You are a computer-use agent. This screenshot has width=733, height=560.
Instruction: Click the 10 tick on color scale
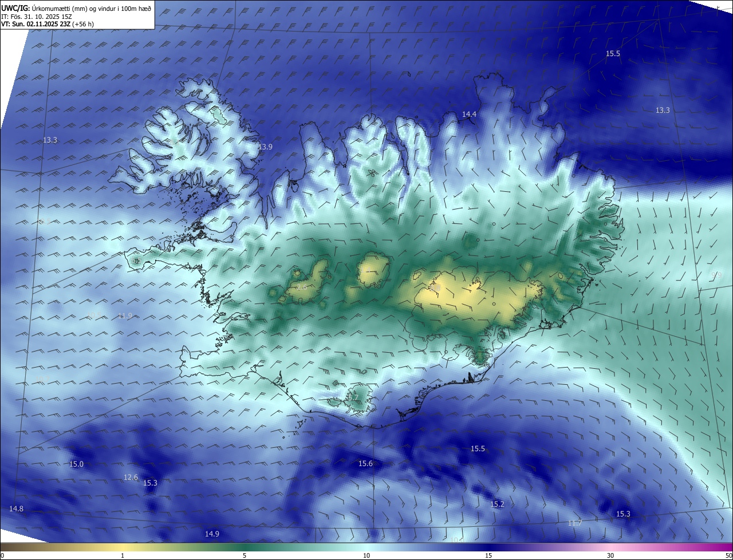click(366, 555)
